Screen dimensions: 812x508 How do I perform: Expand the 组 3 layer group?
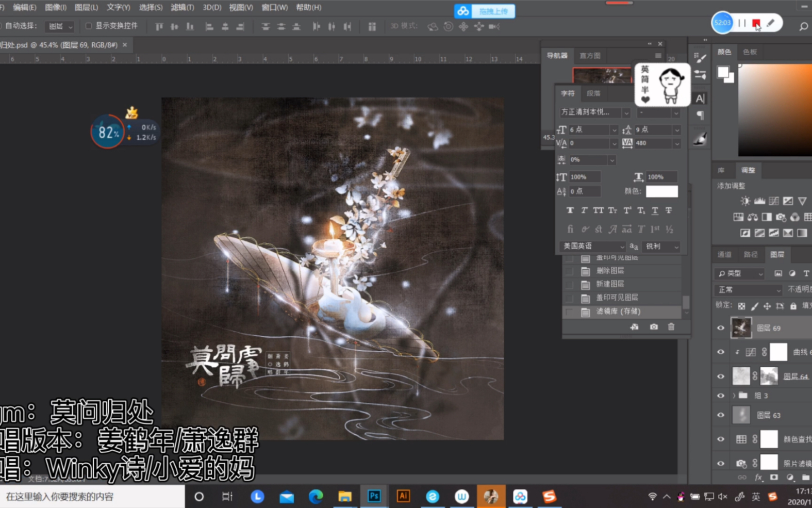(734, 396)
